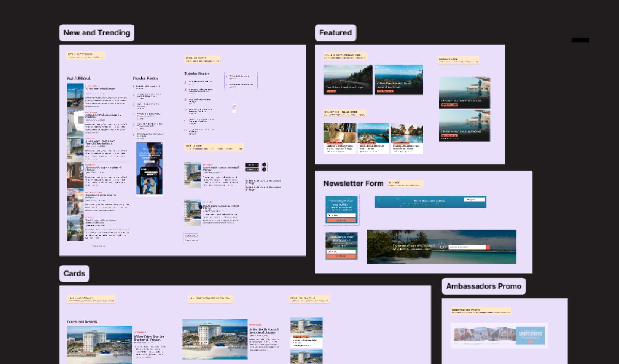Click the email field in wide blue newsletter banner
Image resolution: width=619 pixels, height=364 pixels.
point(474,200)
